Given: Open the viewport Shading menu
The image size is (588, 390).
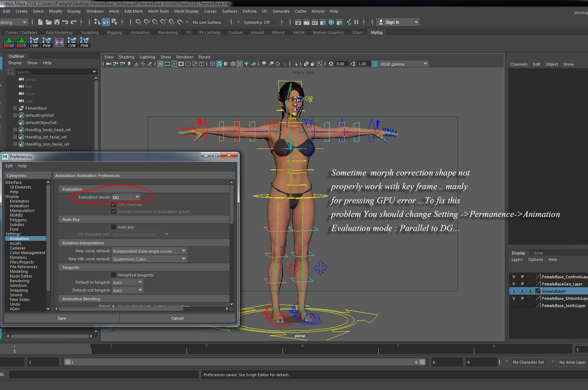Looking at the screenshot, I should point(126,57).
